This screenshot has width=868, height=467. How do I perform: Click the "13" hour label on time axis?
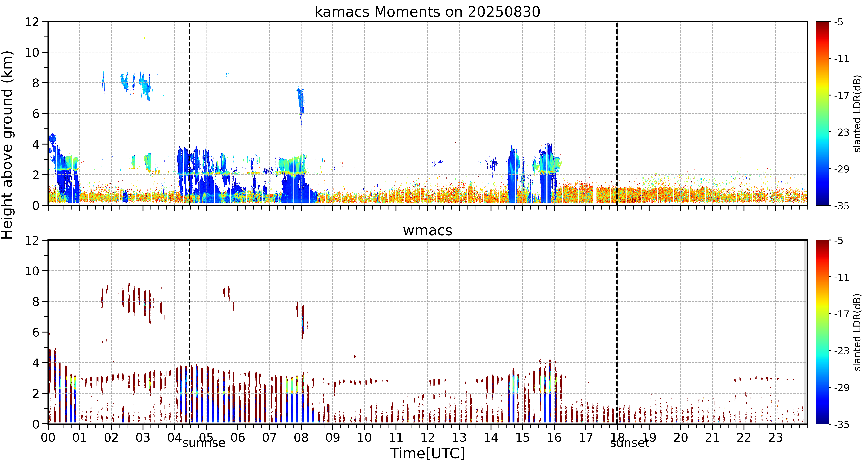459,438
